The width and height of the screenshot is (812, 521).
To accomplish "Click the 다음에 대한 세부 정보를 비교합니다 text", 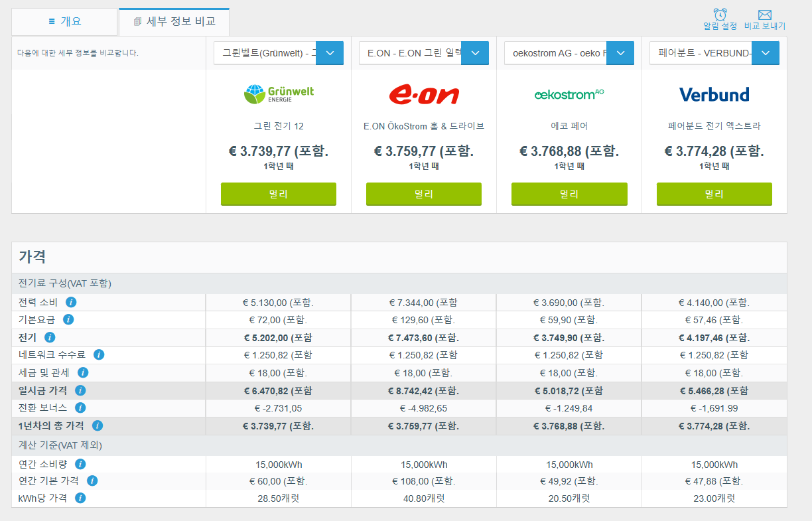I will click(x=78, y=53).
